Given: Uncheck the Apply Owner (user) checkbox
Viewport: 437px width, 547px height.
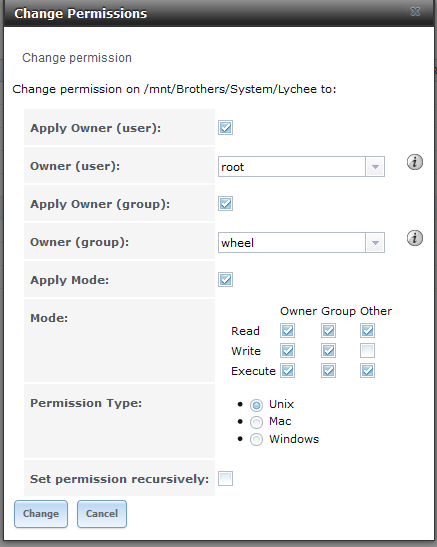Looking at the screenshot, I should 225,128.
